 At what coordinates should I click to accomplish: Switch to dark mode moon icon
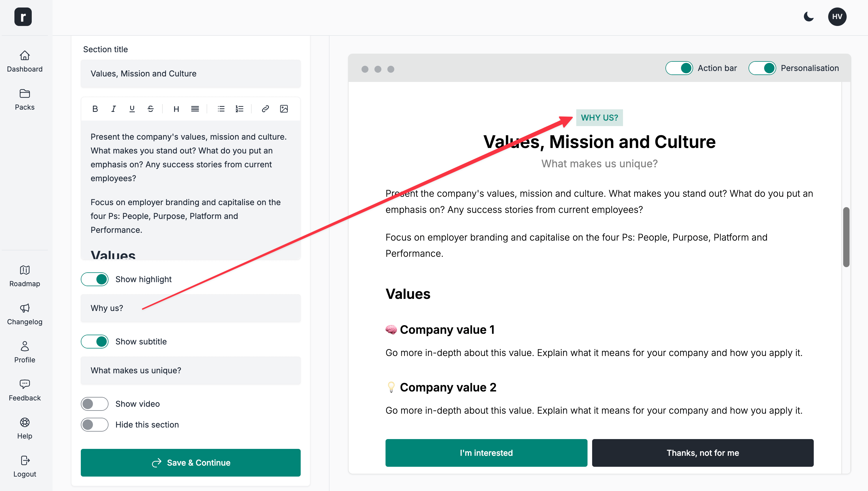(809, 16)
